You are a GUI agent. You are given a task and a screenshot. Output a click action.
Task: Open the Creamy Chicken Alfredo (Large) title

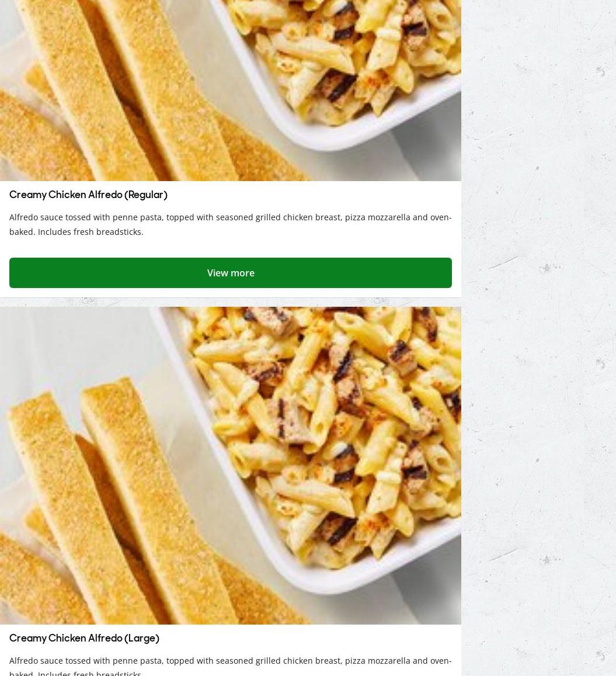85,639
